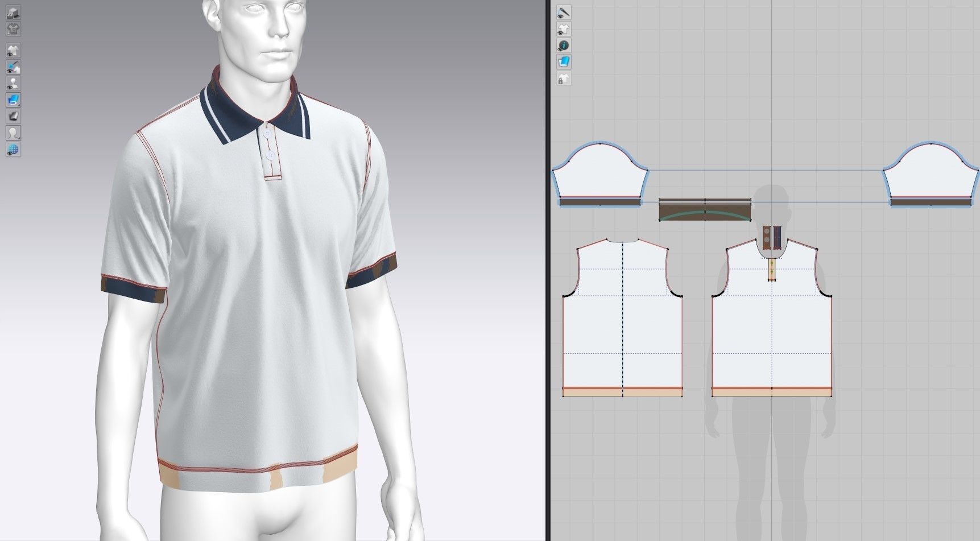
Task: Toggle garment visibility in 3D window
Action: pos(13,51)
